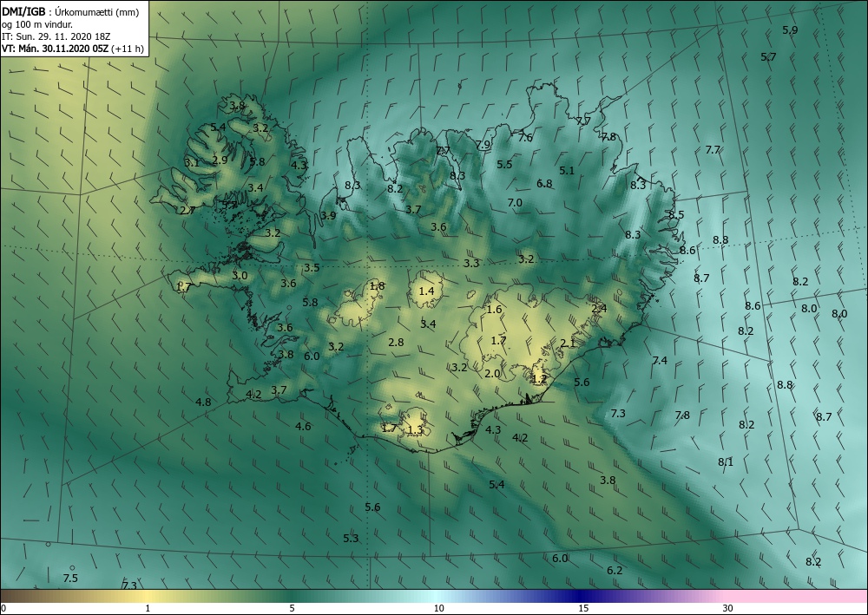Click the map value '3.1'
Image resolution: width=868 pixels, height=615 pixels.
pos(192,163)
